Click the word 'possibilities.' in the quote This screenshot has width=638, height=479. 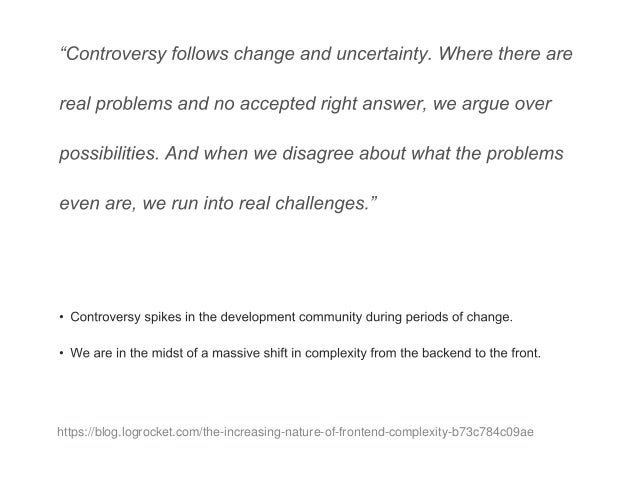[x=109, y=154]
